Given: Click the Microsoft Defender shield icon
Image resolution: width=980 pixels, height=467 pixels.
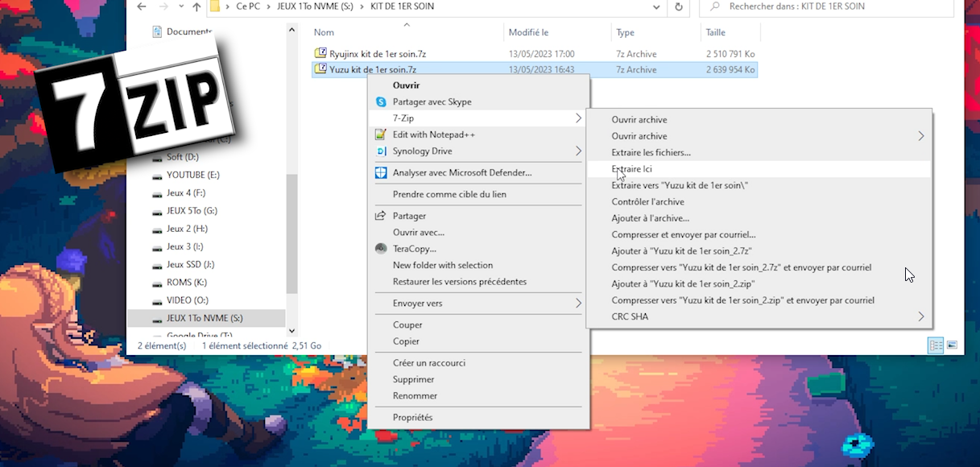Looking at the screenshot, I should pos(381,173).
